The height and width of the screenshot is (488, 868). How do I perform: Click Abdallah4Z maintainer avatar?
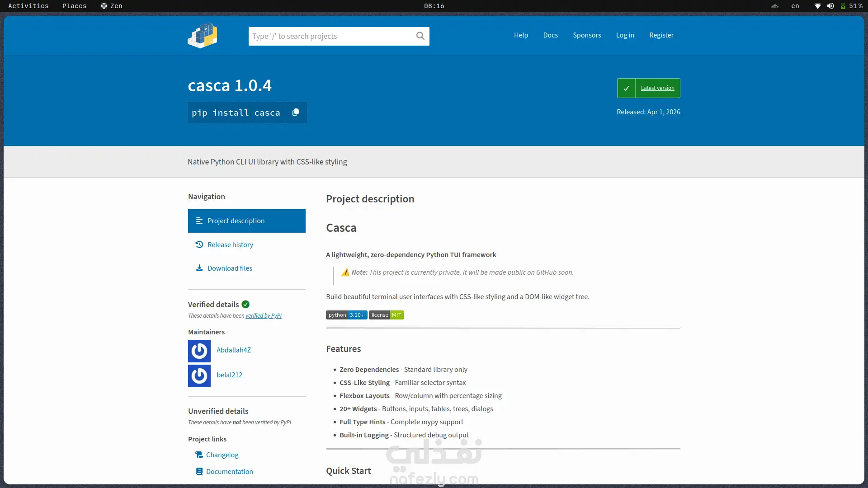pos(199,351)
